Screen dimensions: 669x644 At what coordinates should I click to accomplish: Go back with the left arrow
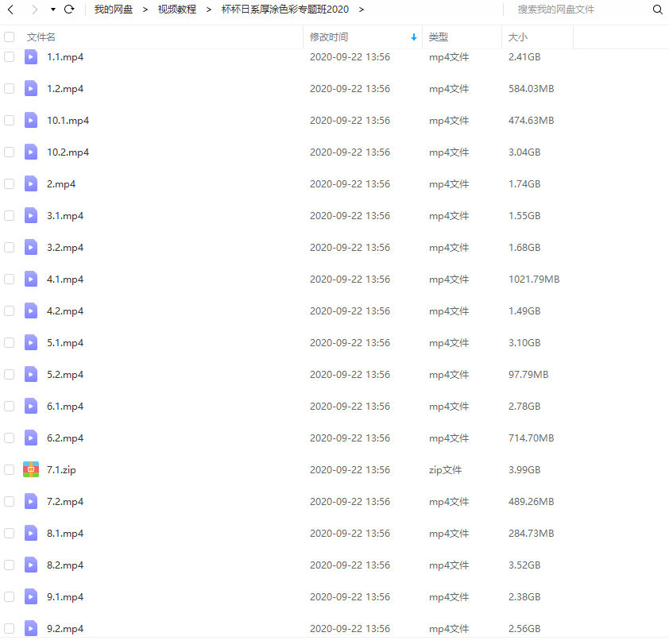point(10,10)
